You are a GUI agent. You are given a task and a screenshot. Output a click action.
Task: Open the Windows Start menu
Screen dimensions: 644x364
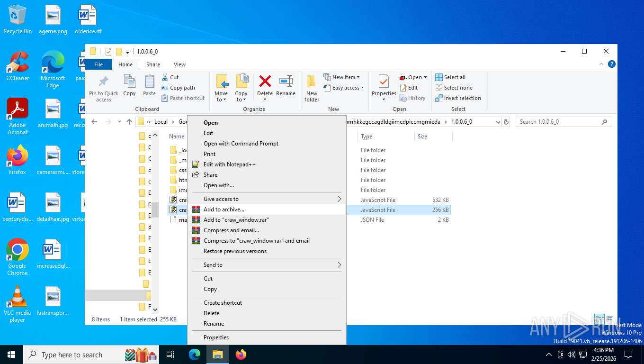pos(11,355)
